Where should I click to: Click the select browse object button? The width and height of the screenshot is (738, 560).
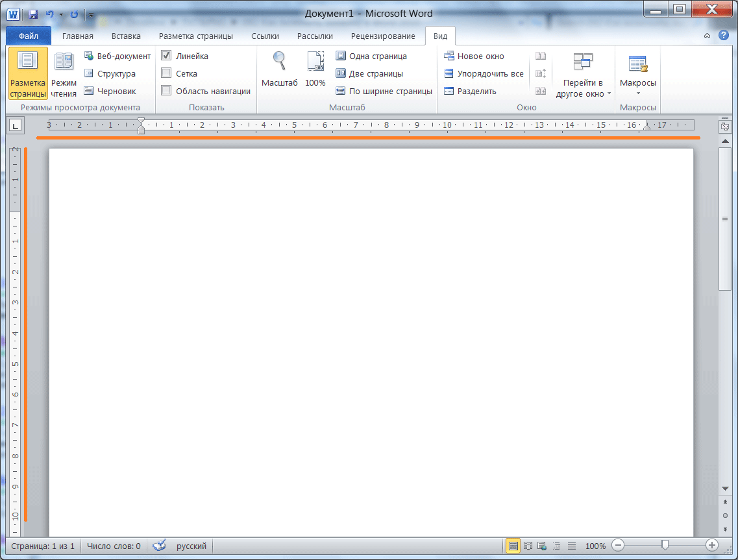725,516
